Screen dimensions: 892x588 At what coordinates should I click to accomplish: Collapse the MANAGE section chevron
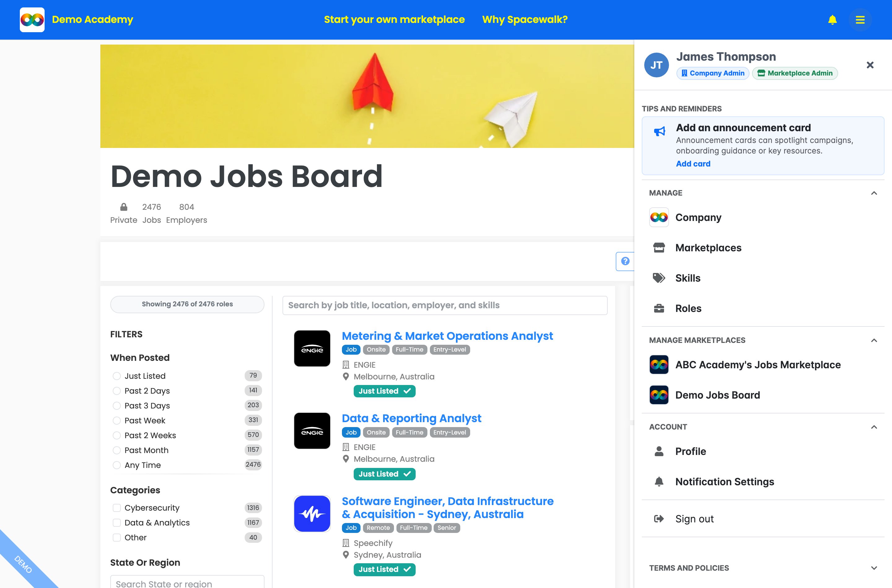pos(874,193)
